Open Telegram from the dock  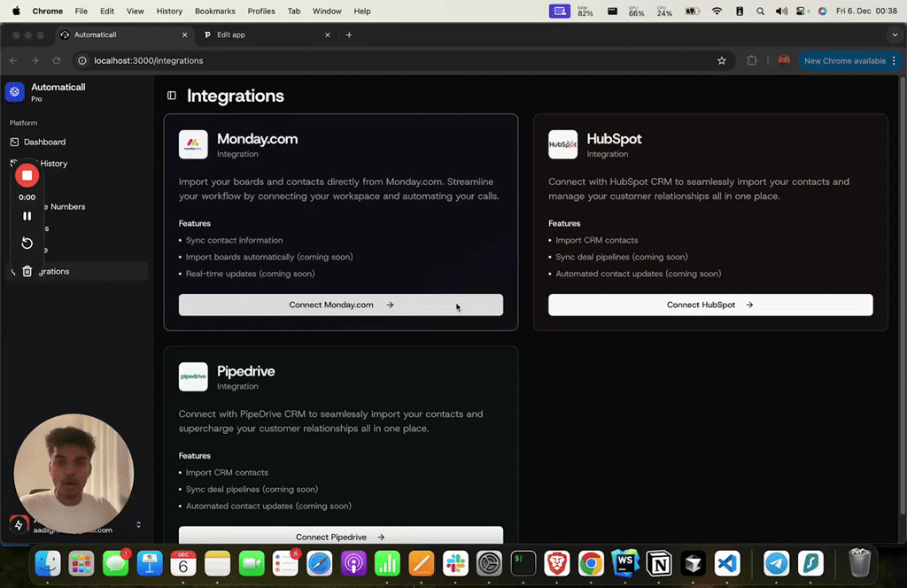tap(776, 563)
